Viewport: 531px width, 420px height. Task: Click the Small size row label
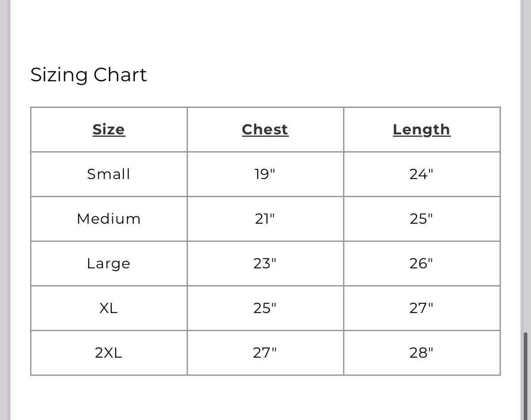tap(109, 174)
